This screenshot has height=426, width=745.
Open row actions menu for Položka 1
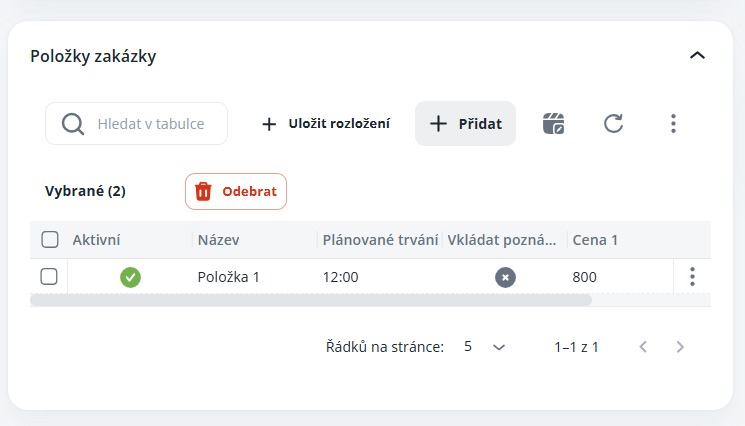pyautogui.click(x=692, y=277)
